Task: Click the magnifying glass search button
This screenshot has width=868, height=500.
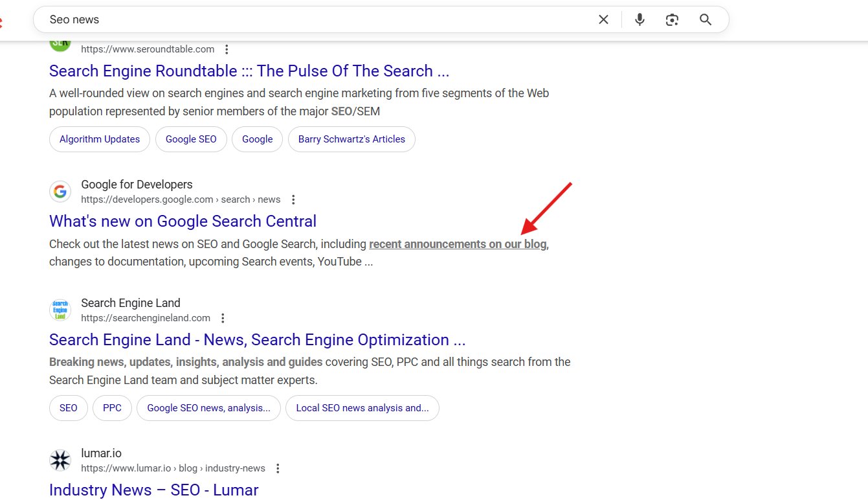Action: 706,19
